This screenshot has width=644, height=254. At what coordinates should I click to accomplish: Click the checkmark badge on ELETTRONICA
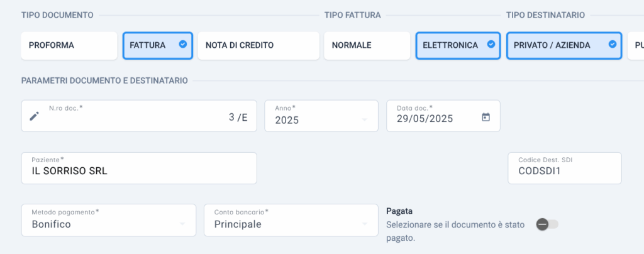tap(491, 44)
